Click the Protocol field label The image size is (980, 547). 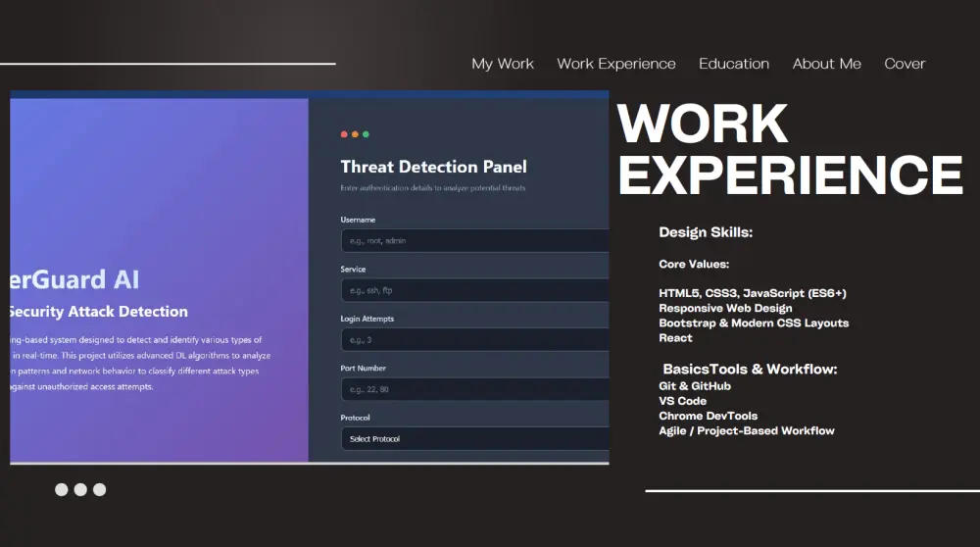355,418
